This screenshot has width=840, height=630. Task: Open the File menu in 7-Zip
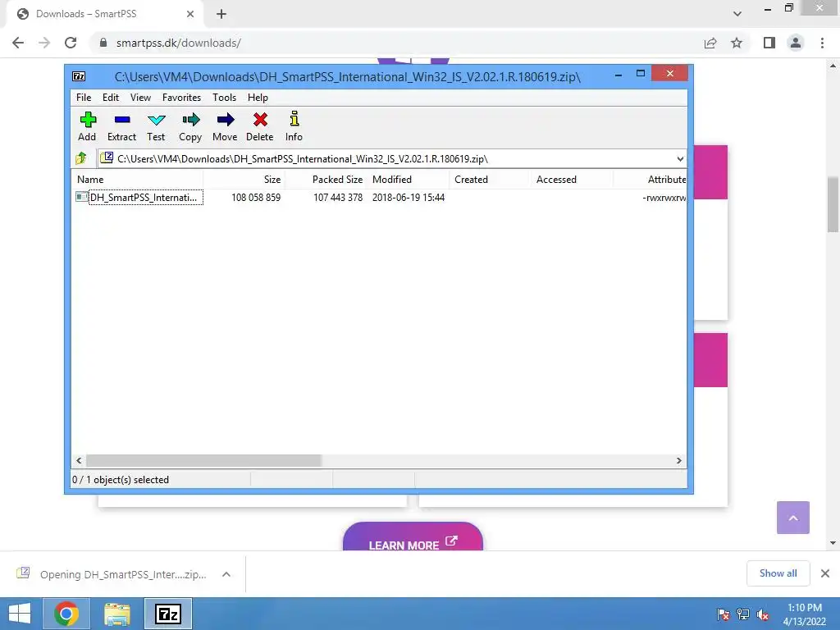84,98
